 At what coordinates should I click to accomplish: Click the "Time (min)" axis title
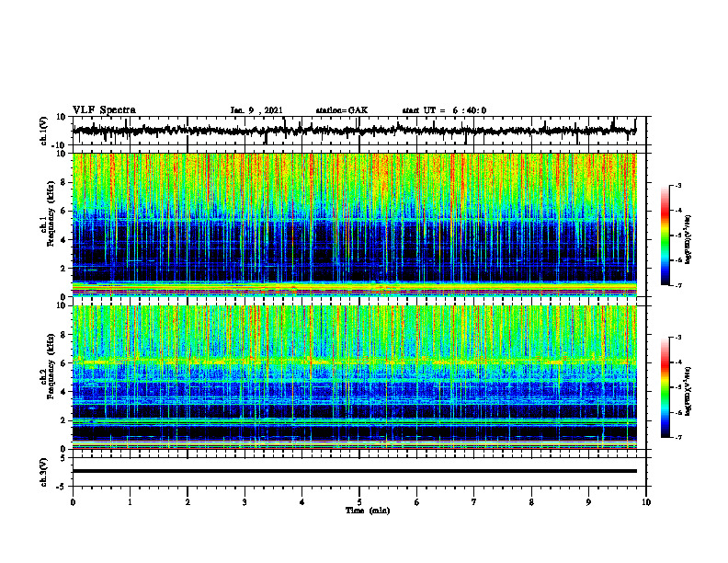pyautogui.click(x=368, y=511)
